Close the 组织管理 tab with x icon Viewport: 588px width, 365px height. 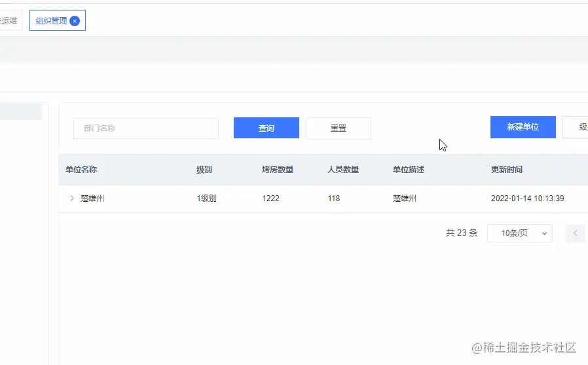75,21
